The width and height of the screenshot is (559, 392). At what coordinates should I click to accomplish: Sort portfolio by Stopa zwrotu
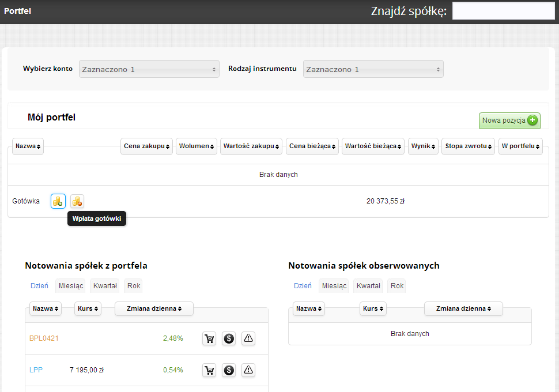point(468,146)
